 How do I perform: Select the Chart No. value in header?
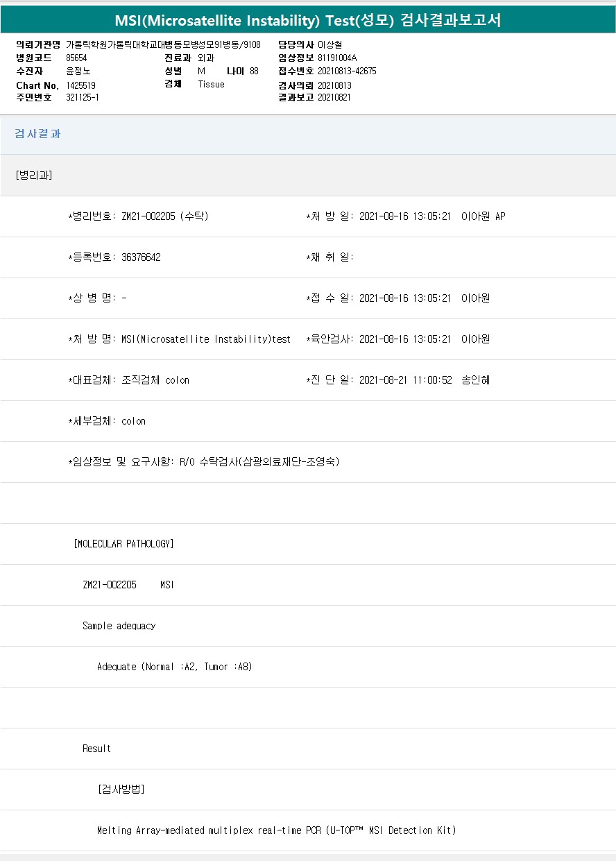(80, 85)
